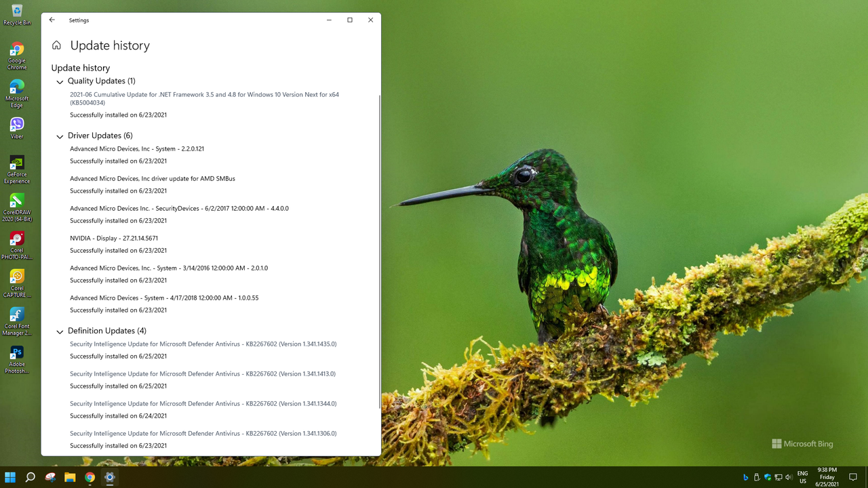Click the AMD System 2.2.0.121 driver entry
Image resolution: width=868 pixels, height=488 pixels.
tap(137, 148)
